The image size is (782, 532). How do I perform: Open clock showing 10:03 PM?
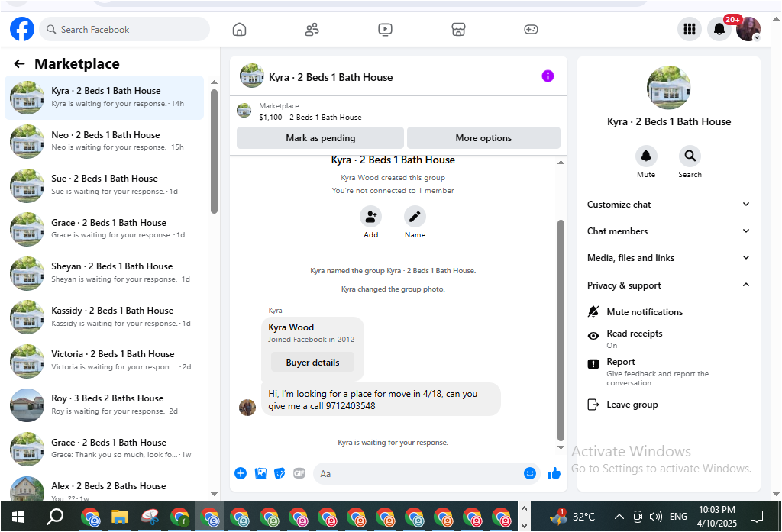pos(716,517)
